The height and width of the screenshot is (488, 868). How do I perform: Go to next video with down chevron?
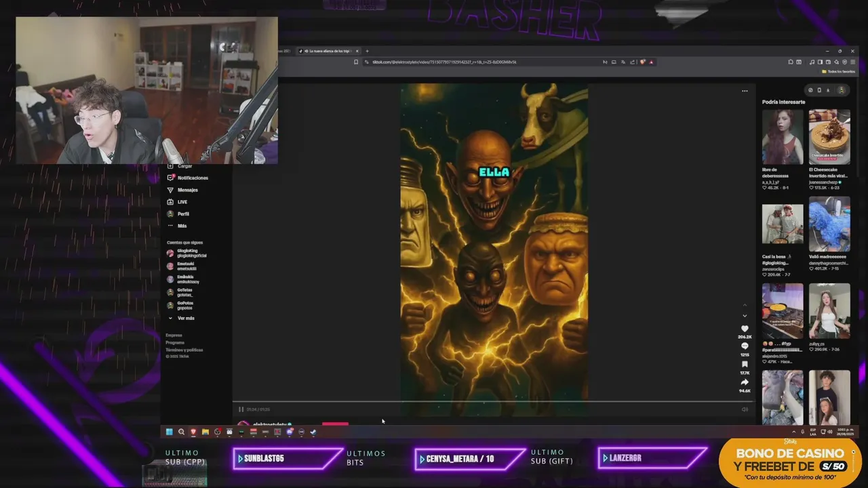(745, 316)
